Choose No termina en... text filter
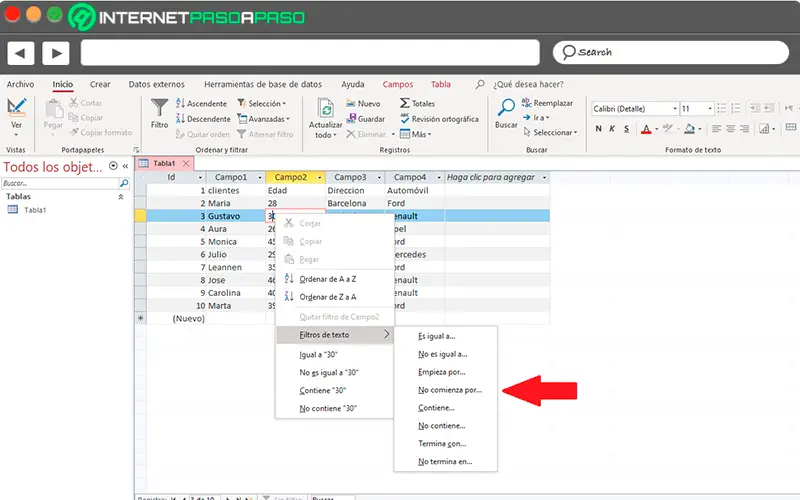Screen dimensions: 800x500 (x=445, y=461)
